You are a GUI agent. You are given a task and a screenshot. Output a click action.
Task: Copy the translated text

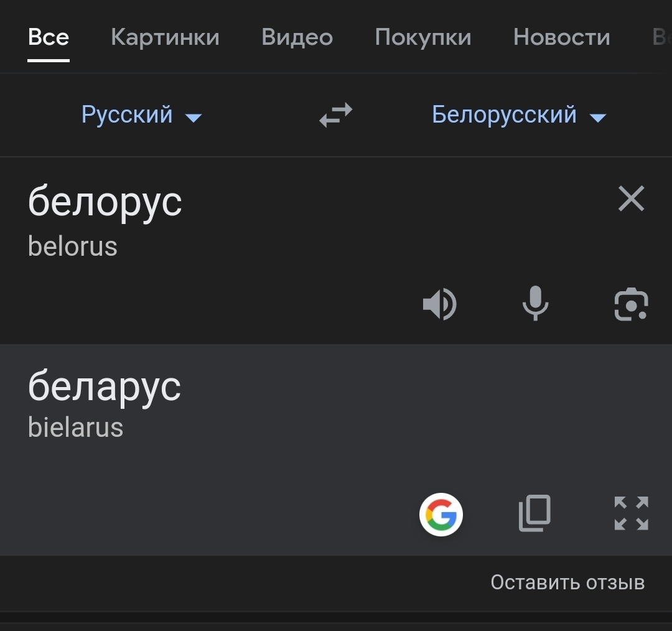[535, 513]
